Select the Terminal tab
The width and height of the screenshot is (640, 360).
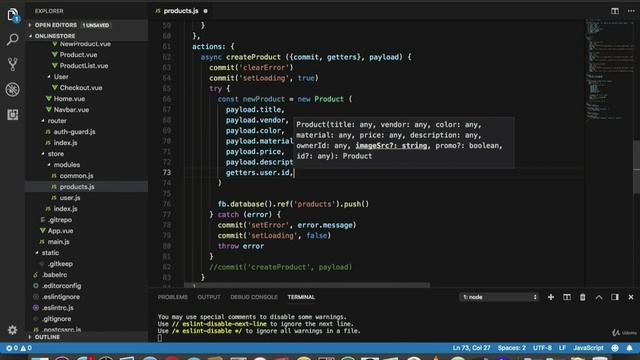click(301, 297)
